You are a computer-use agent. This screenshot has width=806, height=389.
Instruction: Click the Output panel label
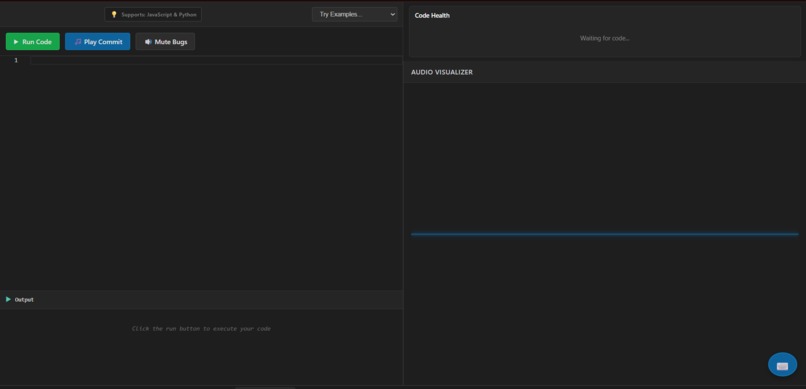point(24,300)
